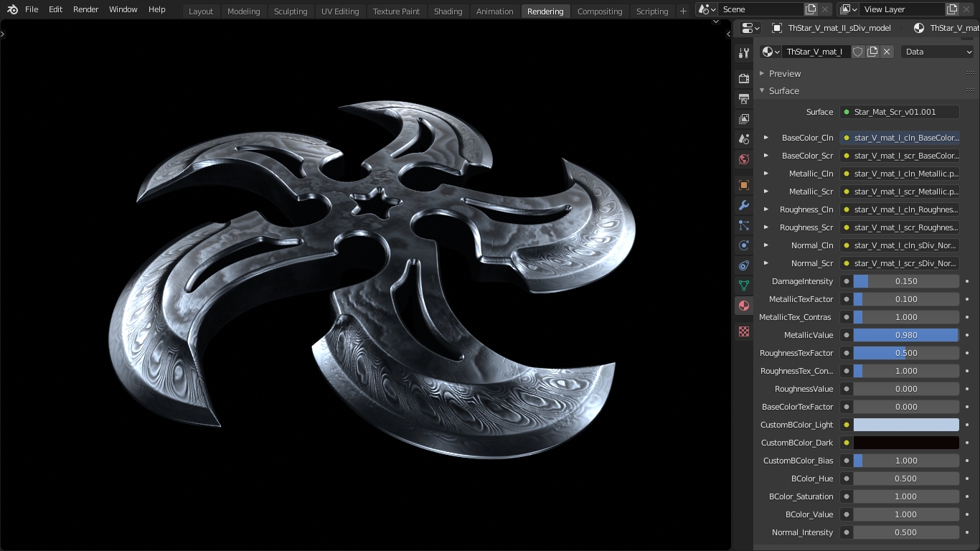Open the CustomBColor_Light color swatch

click(x=905, y=425)
